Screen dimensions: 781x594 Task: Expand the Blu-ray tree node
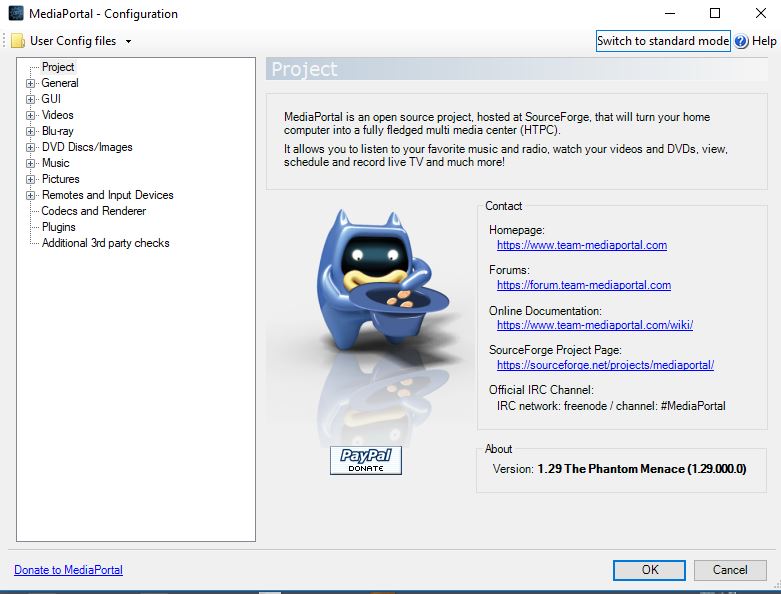pos(31,132)
